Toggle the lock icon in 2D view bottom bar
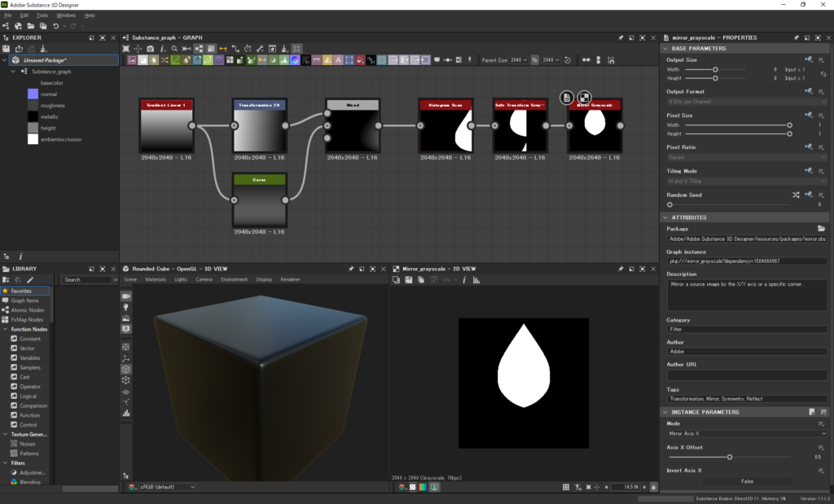Image resolution: width=834 pixels, height=504 pixels. (x=653, y=487)
